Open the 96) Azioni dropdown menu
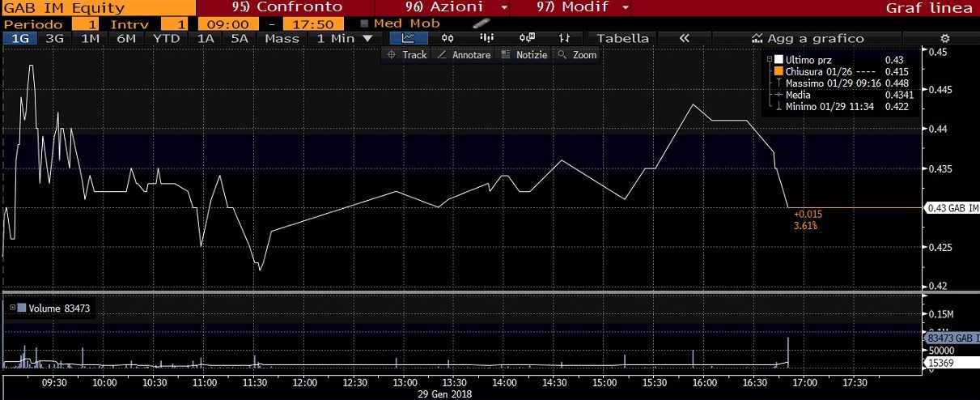Image resolution: width=980 pixels, height=400 pixels. point(456,7)
